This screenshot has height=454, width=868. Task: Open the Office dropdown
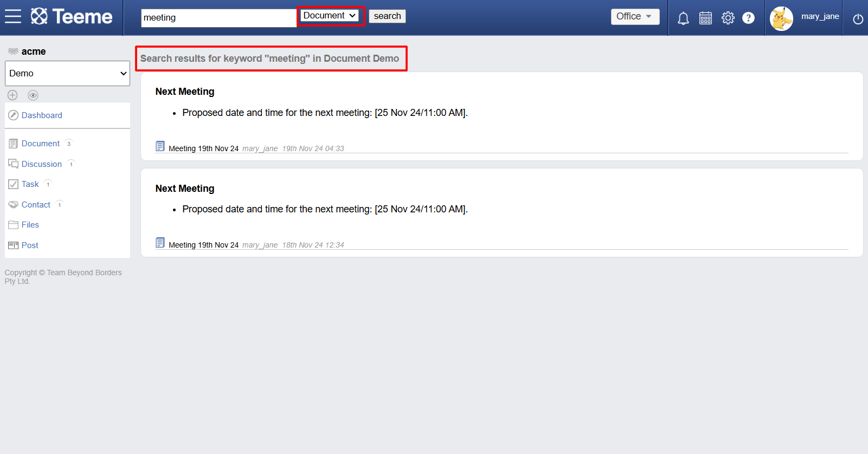[635, 17]
